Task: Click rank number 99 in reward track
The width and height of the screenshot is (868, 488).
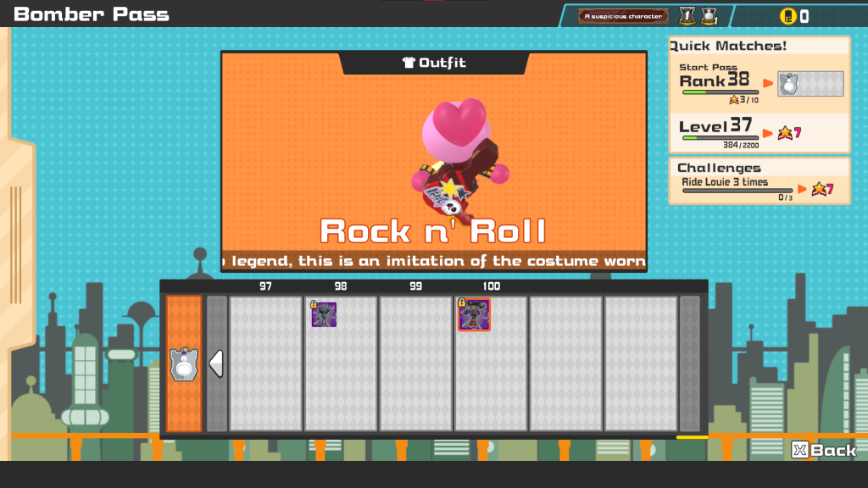Action: coord(415,286)
